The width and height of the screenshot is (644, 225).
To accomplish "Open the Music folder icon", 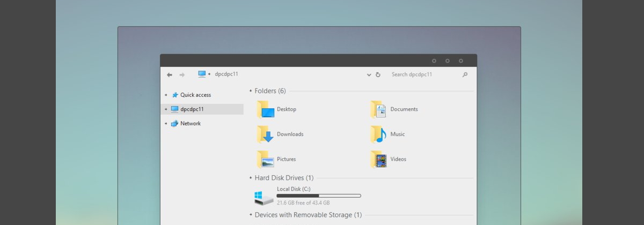I will click(378, 134).
